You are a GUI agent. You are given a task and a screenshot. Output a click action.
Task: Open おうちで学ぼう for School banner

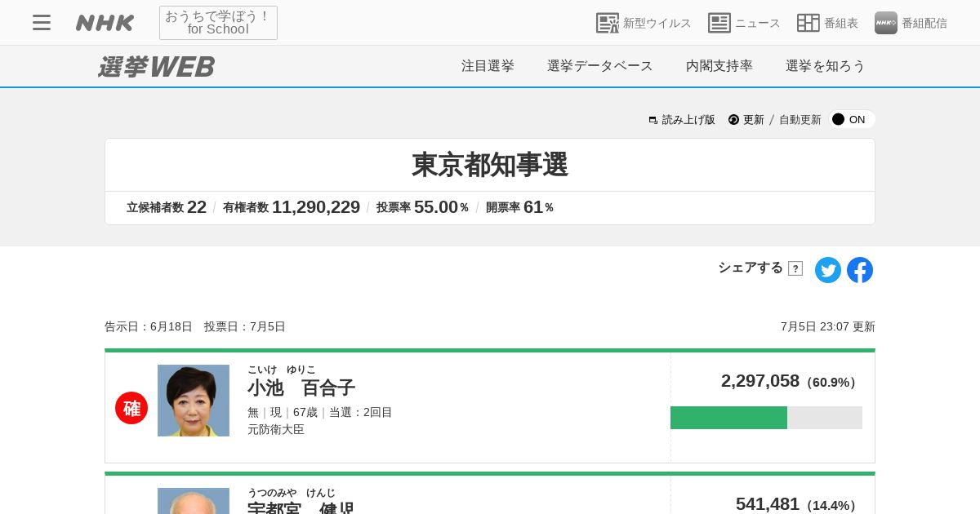[x=218, y=23]
